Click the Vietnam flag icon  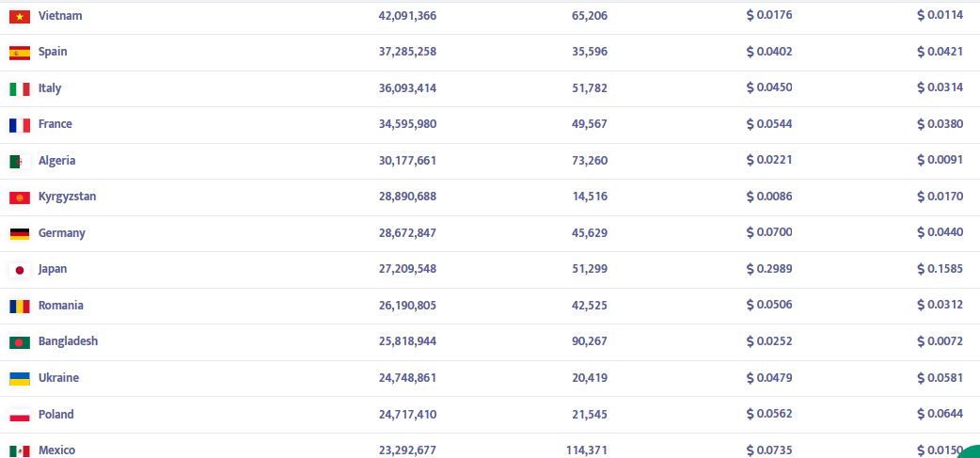coord(20,16)
